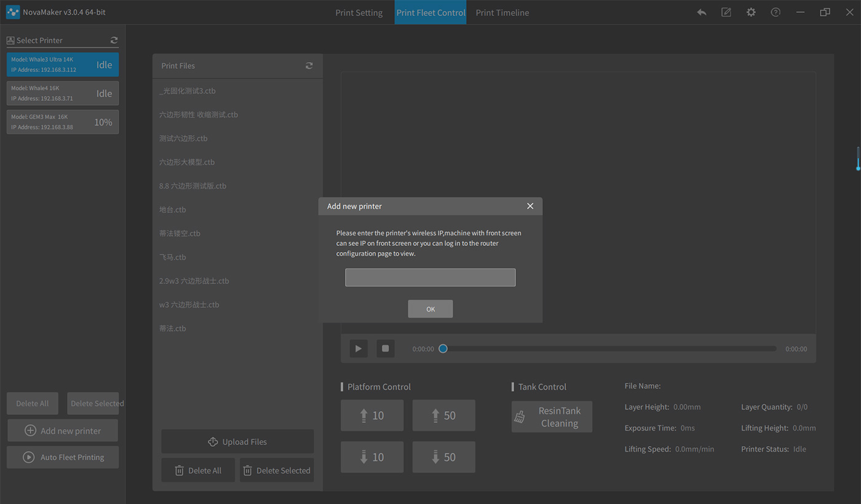Refresh the Select Printer list
The width and height of the screenshot is (861, 504).
coord(114,40)
